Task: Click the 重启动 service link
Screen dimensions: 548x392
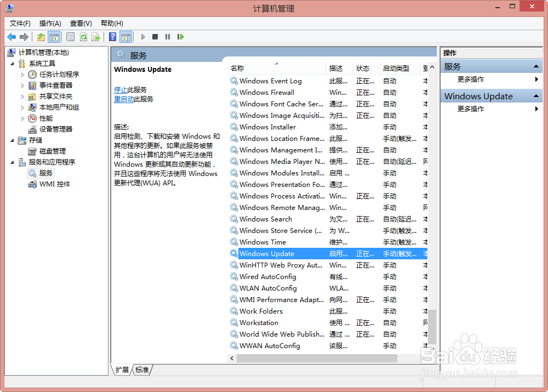Action: point(124,99)
